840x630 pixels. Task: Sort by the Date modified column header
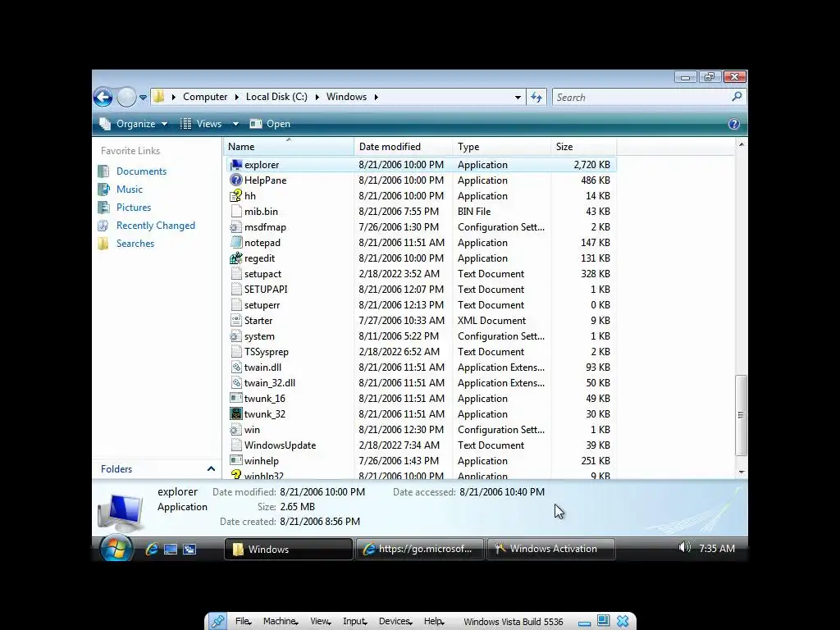coord(403,147)
